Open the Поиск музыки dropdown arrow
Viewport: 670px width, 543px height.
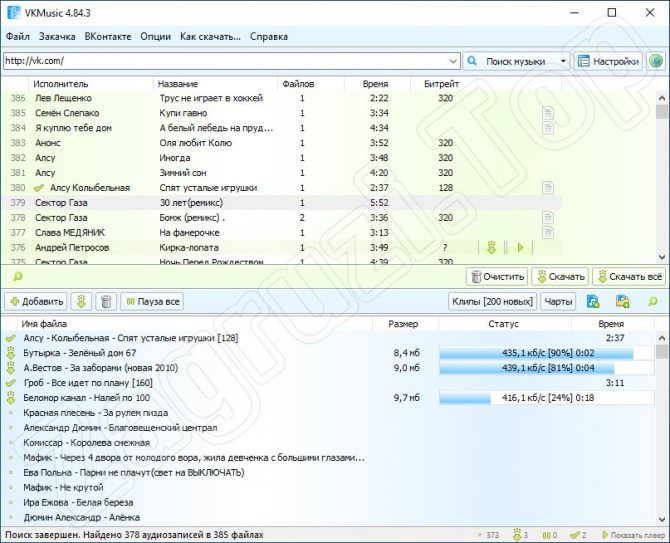563,62
